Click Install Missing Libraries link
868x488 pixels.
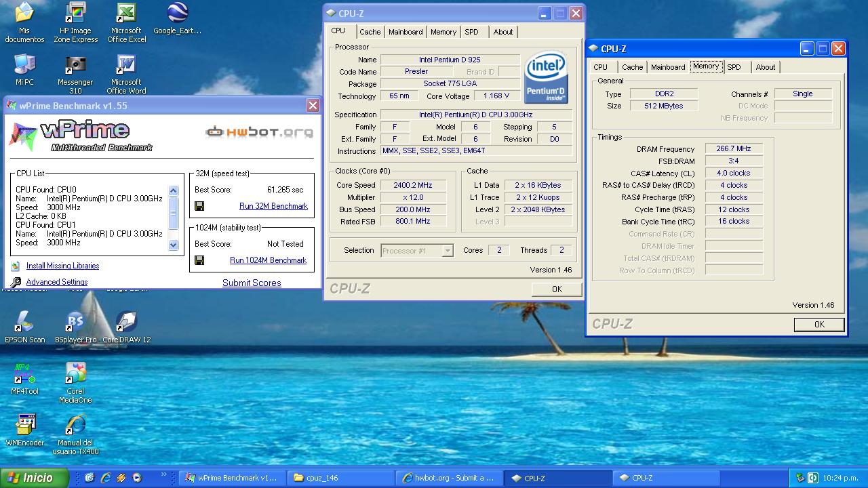(62, 266)
